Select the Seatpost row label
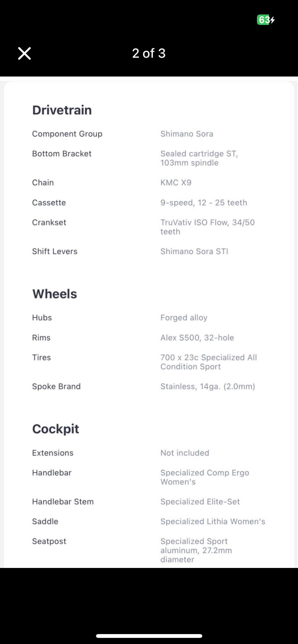 coord(49,541)
